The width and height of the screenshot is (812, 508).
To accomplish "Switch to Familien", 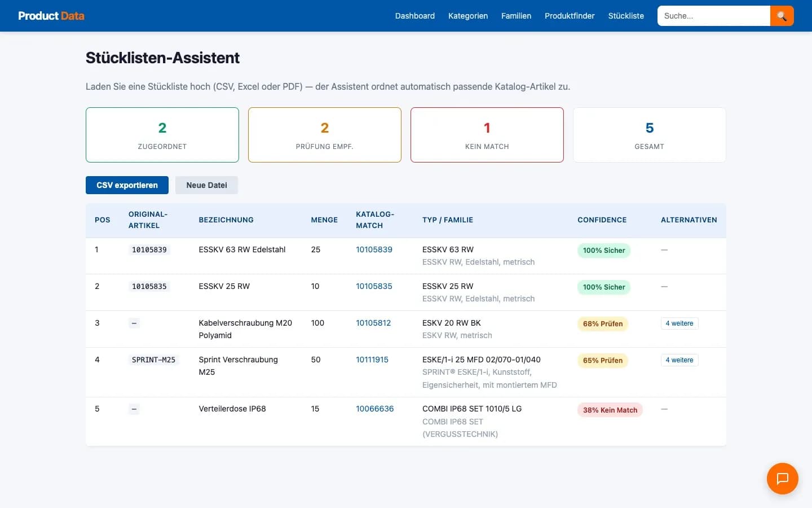I will (x=516, y=16).
